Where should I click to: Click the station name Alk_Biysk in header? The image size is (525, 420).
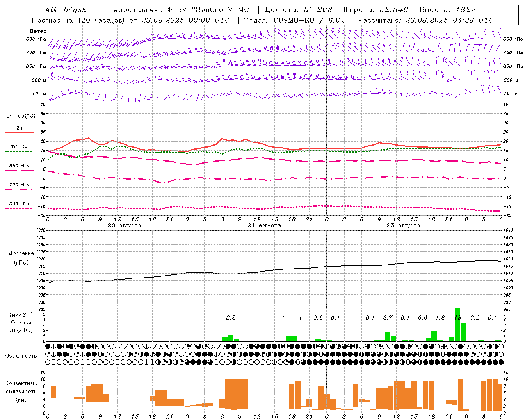(66, 10)
